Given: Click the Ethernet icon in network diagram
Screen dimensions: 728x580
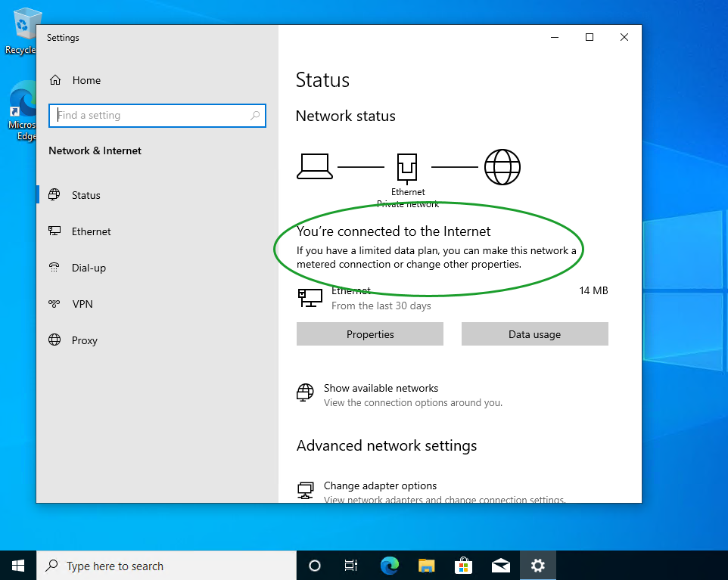Looking at the screenshot, I should 407,166.
